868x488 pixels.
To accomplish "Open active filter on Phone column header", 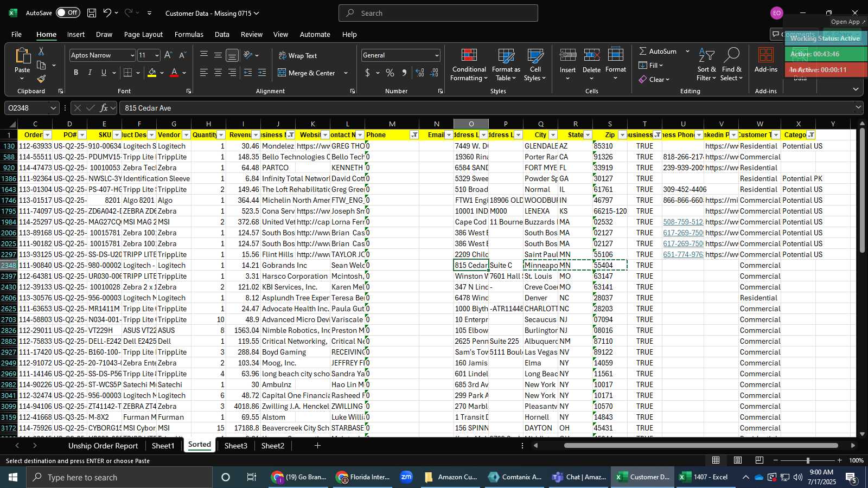I will click(414, 135).
